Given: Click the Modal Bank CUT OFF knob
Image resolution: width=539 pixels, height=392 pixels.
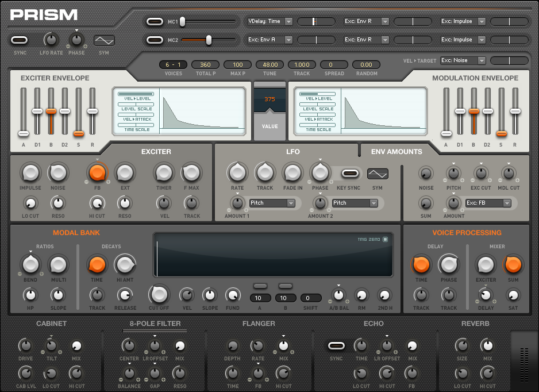Looking at the screenshot, I should pos(159,294).
